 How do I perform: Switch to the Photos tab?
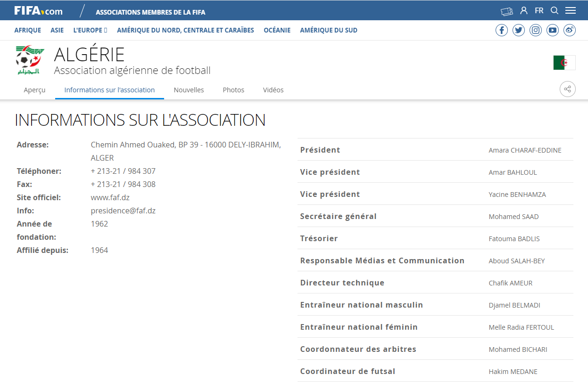coord(233,90)
